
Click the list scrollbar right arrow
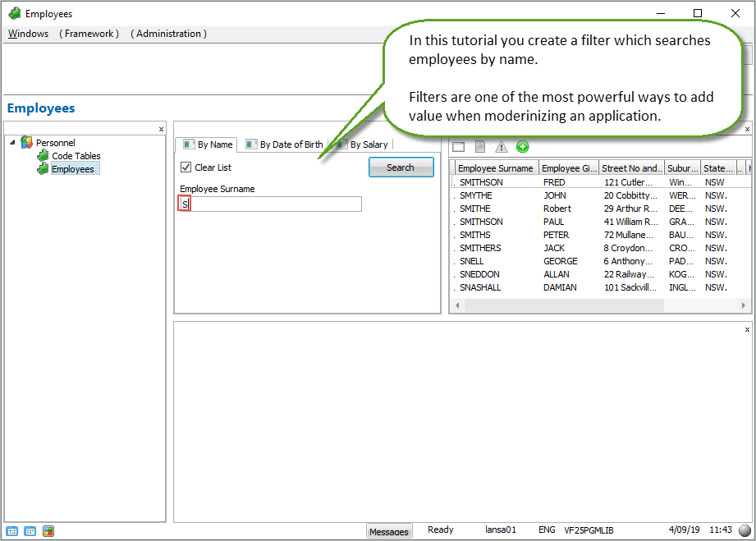744,305
